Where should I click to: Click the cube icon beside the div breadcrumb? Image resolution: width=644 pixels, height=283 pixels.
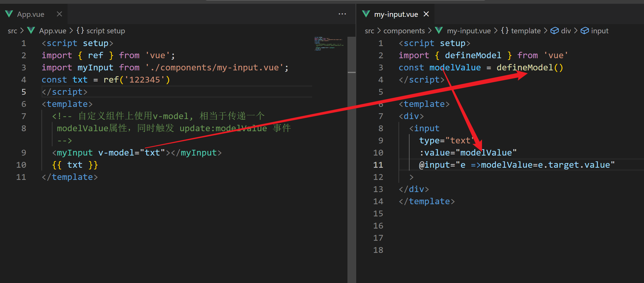pyautogui.click(x=554, y=31)
